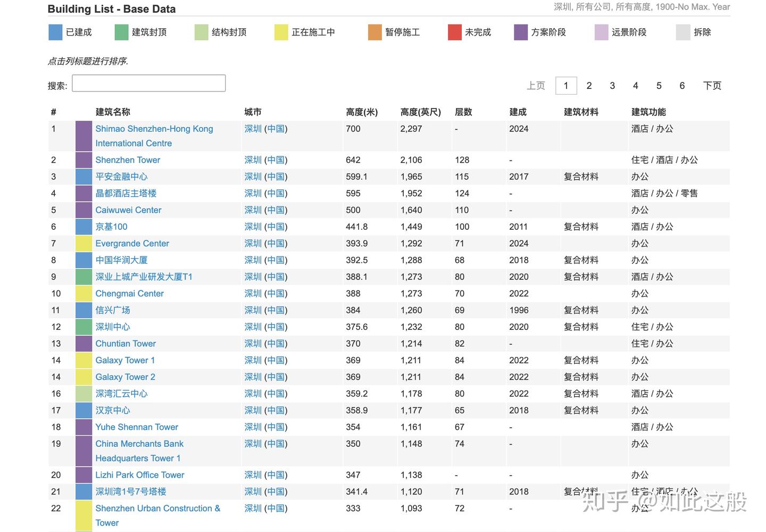This screenshot has width=766, height=532.
Task: Click the 远景阶段 pale purple legend swatch
Action: 602,32
